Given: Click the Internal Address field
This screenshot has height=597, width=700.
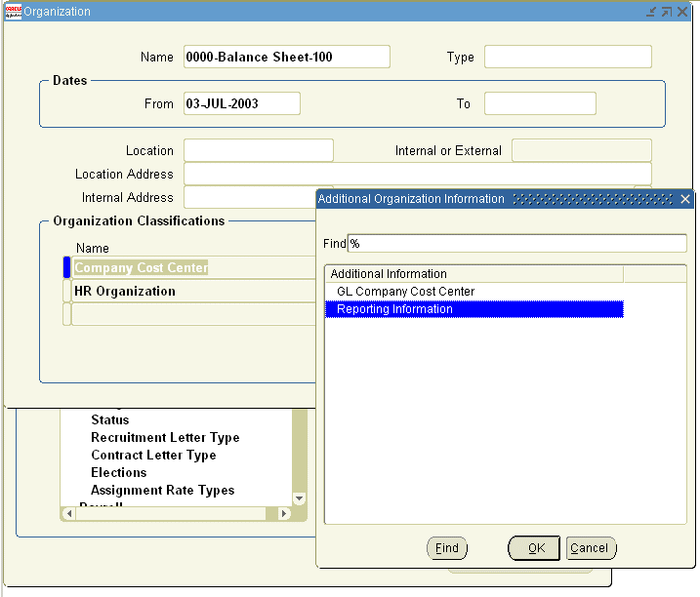Looking at the screenshot, I should click(x=250, y=197).
